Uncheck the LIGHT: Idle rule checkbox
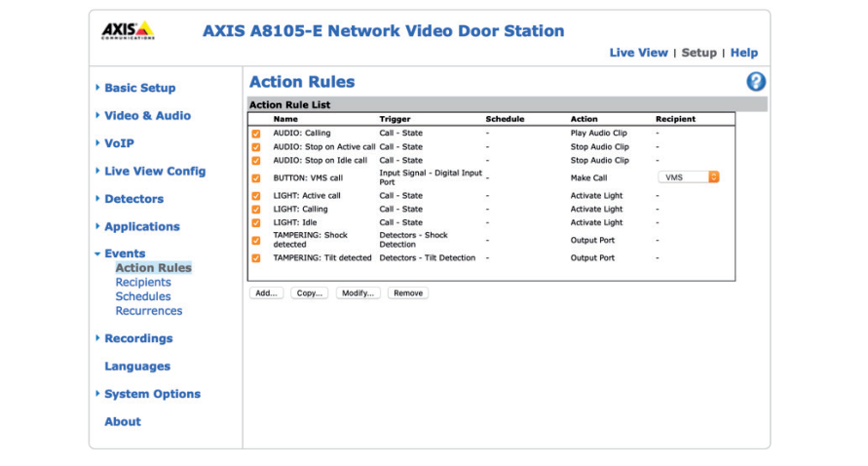This screenshot has height=466, width=868. (x=256, y=222)
